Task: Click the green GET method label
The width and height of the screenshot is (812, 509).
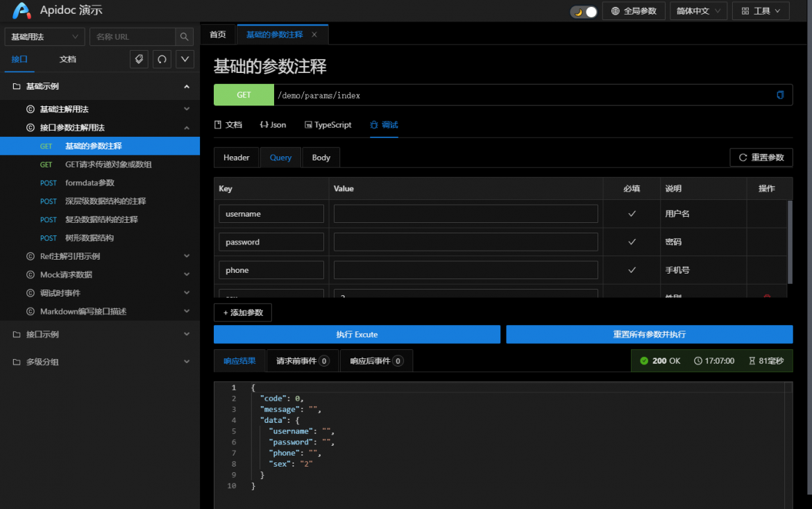Action: click(x=244, y=95)
